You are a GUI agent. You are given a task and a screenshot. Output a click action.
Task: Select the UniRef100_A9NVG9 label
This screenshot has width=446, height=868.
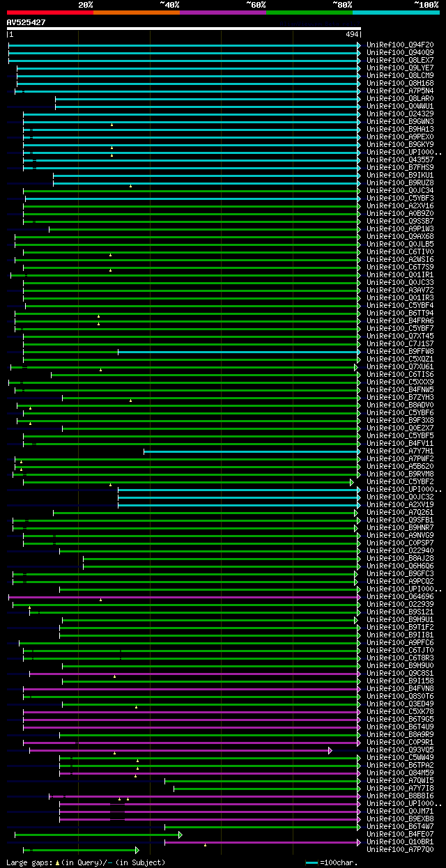pos(400,535)
